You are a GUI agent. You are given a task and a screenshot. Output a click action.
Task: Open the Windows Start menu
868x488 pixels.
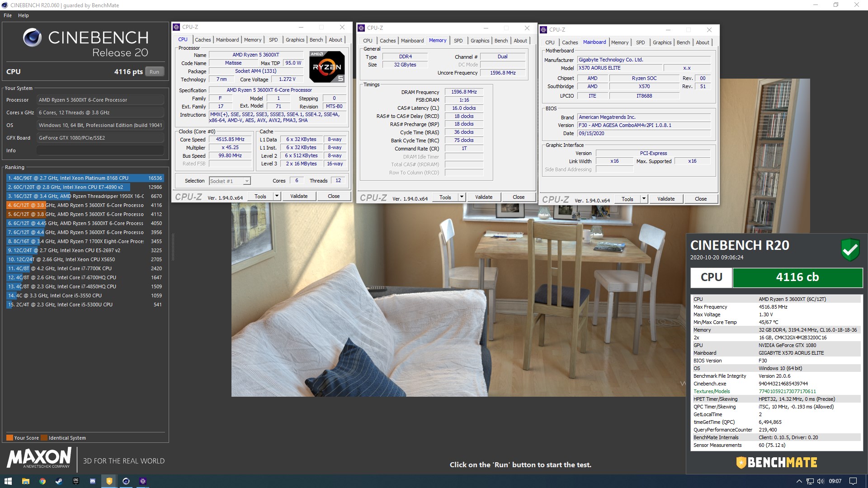tap(8, 481)
